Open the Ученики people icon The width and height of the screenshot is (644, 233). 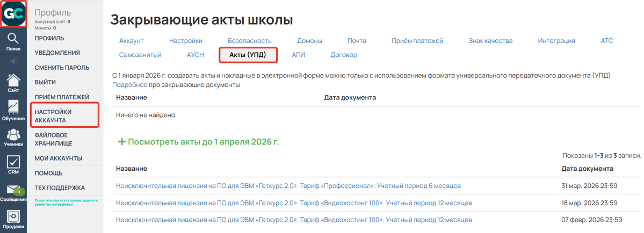(x=13, y=136)
